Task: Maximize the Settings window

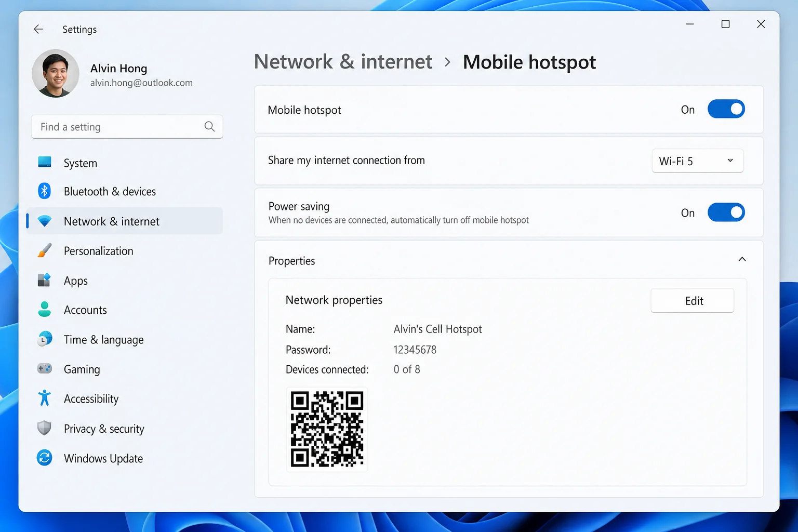Action: 725,24
